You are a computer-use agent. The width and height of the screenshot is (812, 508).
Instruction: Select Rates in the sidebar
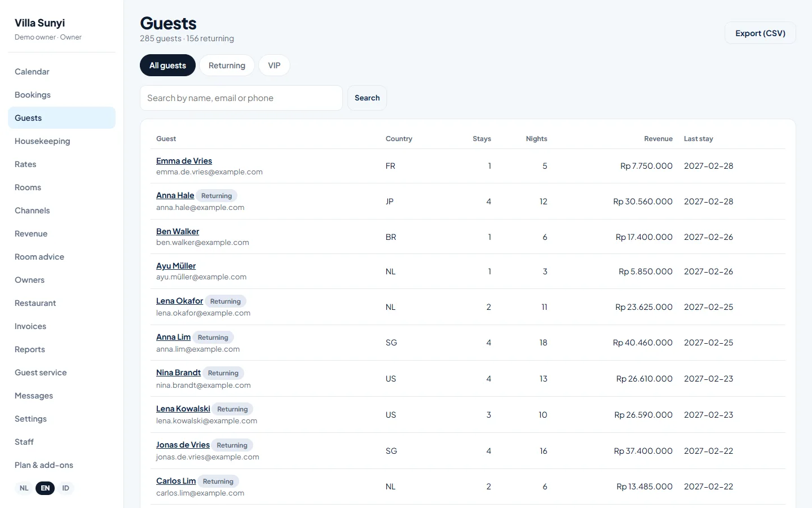coord(61,164)
